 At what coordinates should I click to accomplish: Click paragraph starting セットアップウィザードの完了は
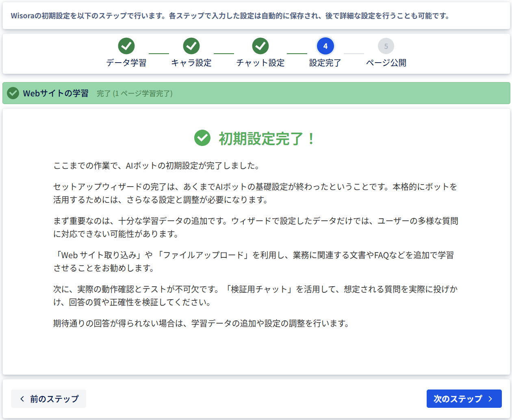click(256, 193)
